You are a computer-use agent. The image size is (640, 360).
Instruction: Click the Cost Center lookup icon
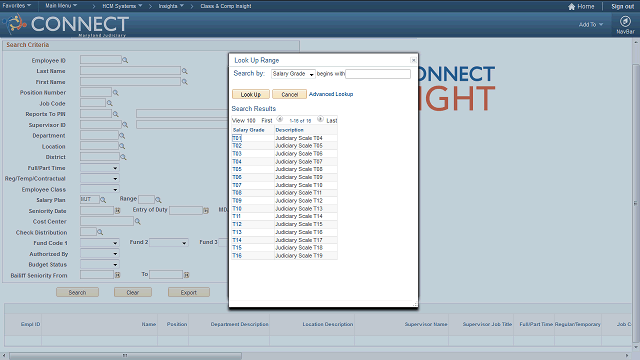click(x=138, y=222)
